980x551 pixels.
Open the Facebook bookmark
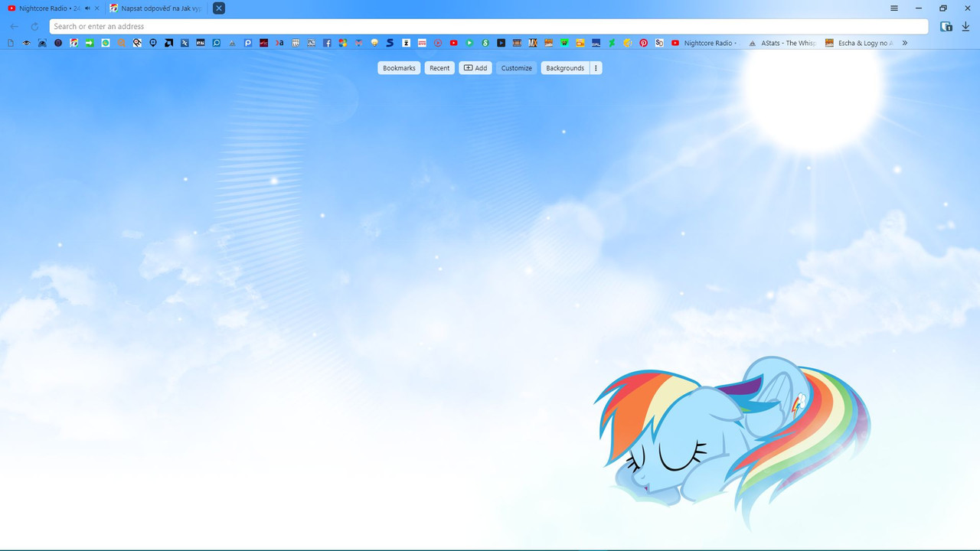pos(327,43)
